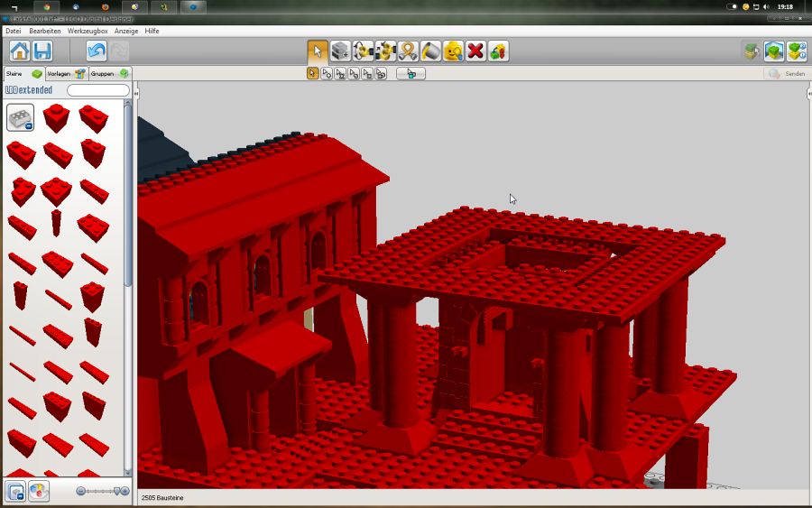Select the Clone brick tool
Viewport: 812px width, 508px height.
pos(340,51)
